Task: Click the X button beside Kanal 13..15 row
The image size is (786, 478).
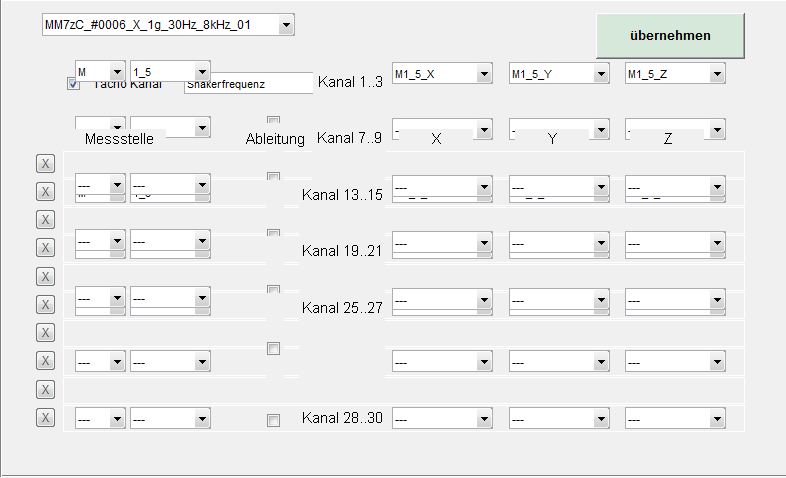Action: tap(45, 191)
